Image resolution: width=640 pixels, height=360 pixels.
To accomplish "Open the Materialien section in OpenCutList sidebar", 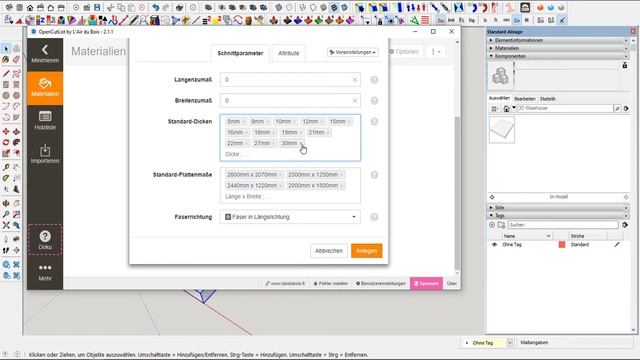I will 45,88.
